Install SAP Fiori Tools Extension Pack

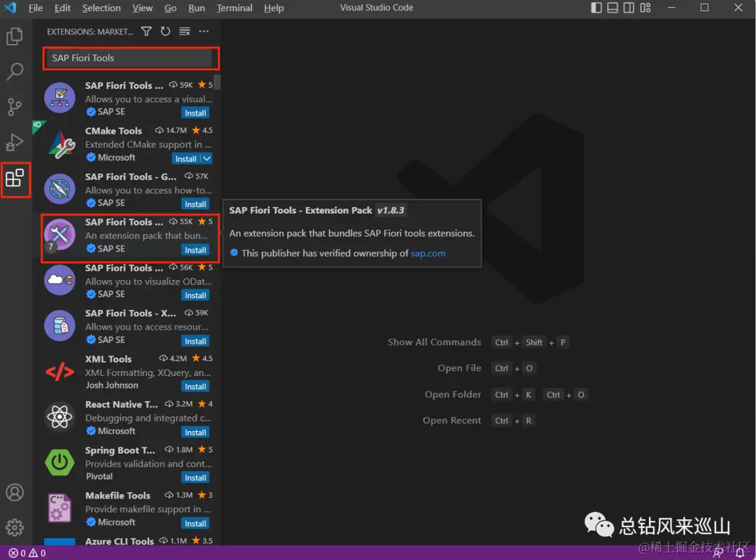point(195,250)
